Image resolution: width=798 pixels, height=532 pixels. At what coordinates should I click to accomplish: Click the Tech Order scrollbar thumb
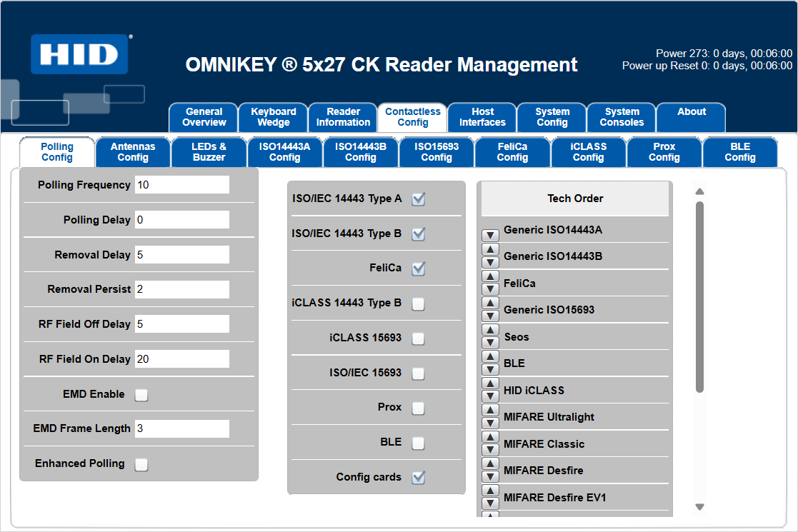pyautogui.click(x=700, y=296)
